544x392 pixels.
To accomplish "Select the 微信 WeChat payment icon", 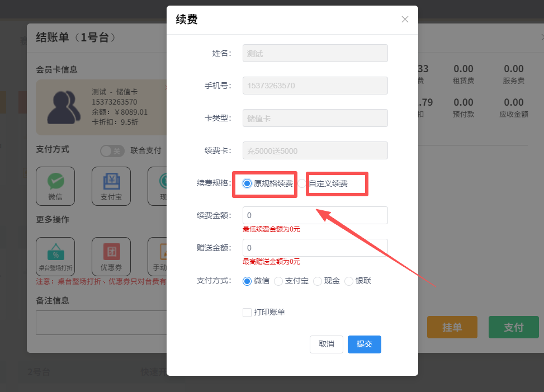I will 55,186.
